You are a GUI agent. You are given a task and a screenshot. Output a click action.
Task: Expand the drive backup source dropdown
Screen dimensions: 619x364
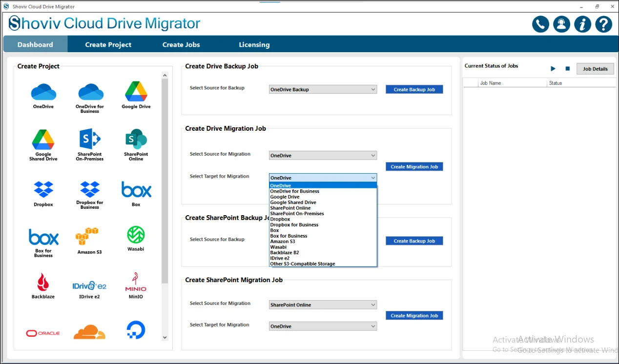pyautogui.click(x=323, y=89)
